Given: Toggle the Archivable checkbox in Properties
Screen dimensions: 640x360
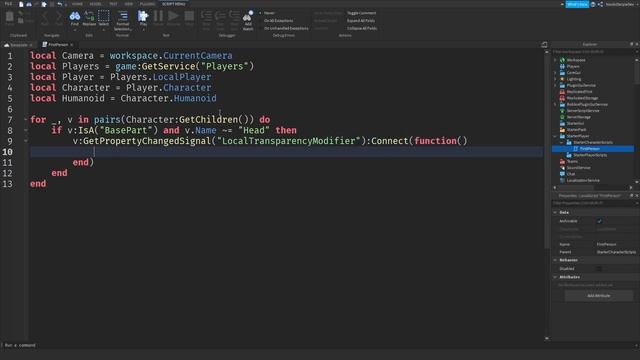Looking at the screenshot, I should click(x=599, y=221).
